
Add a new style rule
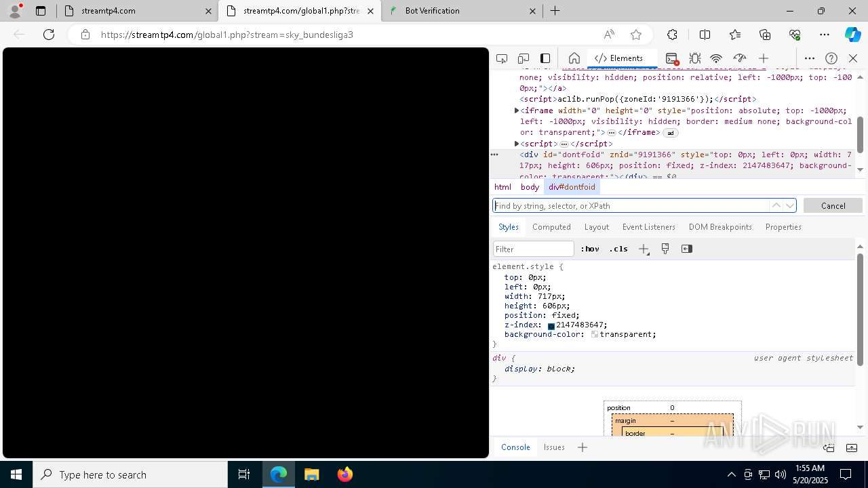pos(644,249)
